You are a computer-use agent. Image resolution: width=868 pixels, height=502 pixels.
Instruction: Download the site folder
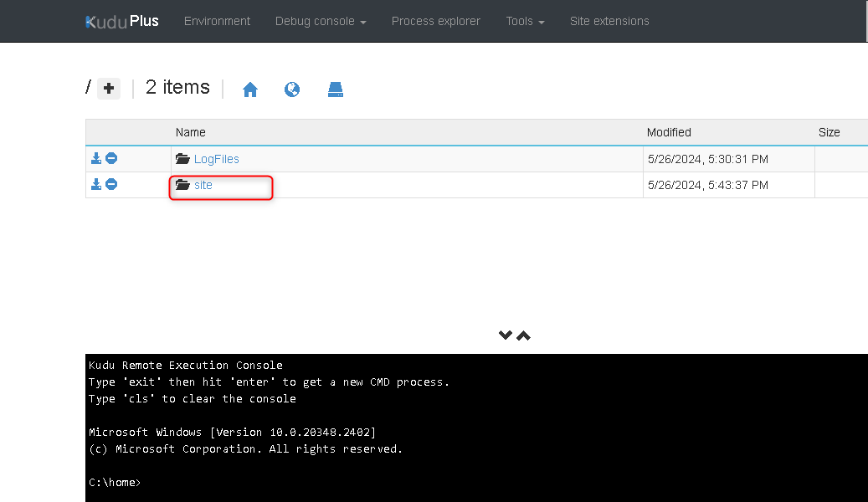pyautogui.click(x=96, y=184)
